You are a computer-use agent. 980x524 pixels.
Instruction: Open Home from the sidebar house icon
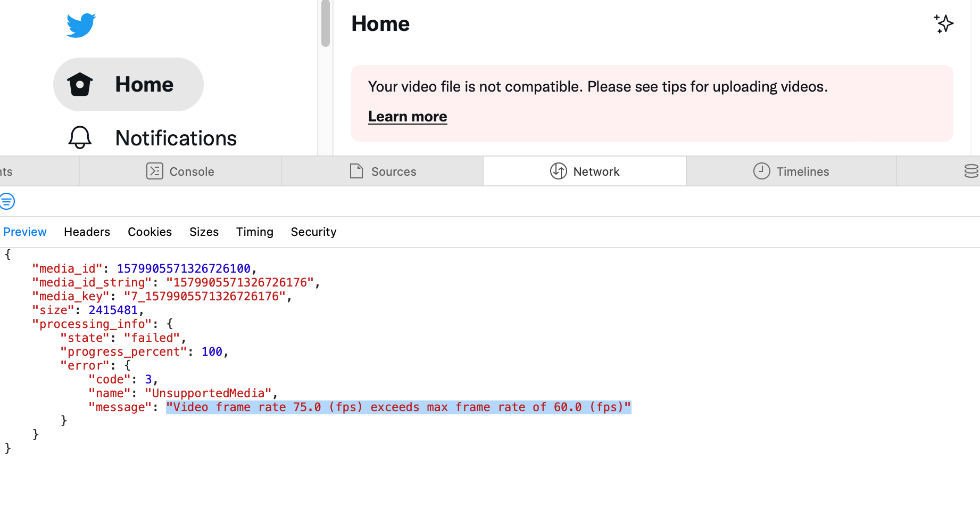[80, 85]
